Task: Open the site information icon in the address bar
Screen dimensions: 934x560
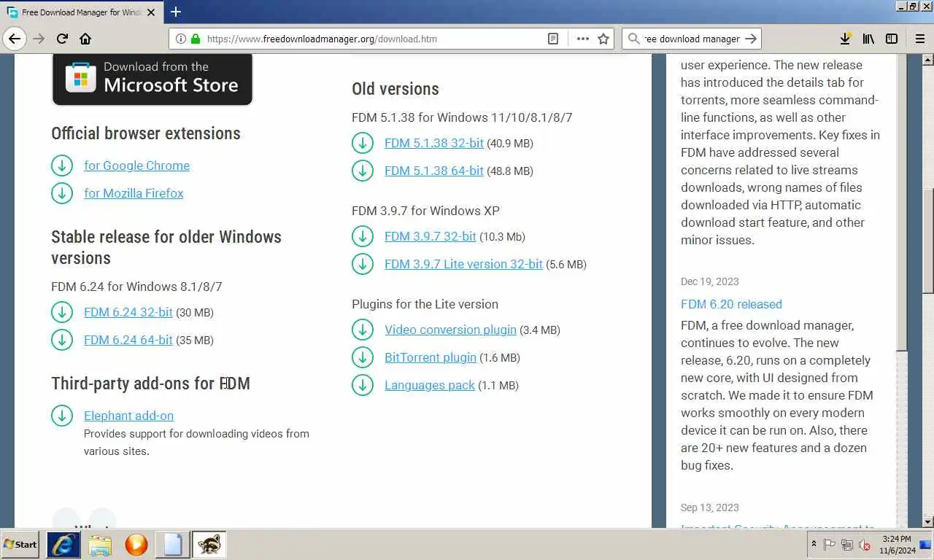Action: pos(180,39)
